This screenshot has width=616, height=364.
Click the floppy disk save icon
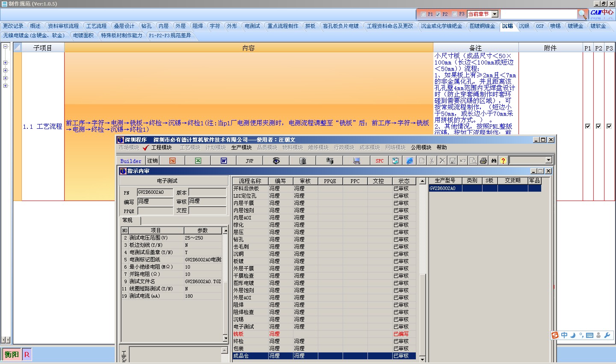click(x=453, y=161)
